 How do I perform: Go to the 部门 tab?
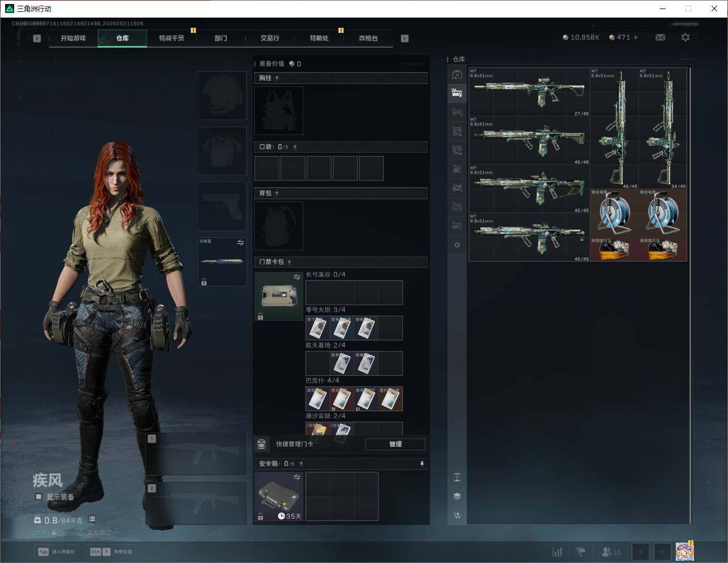click(221, 39)
